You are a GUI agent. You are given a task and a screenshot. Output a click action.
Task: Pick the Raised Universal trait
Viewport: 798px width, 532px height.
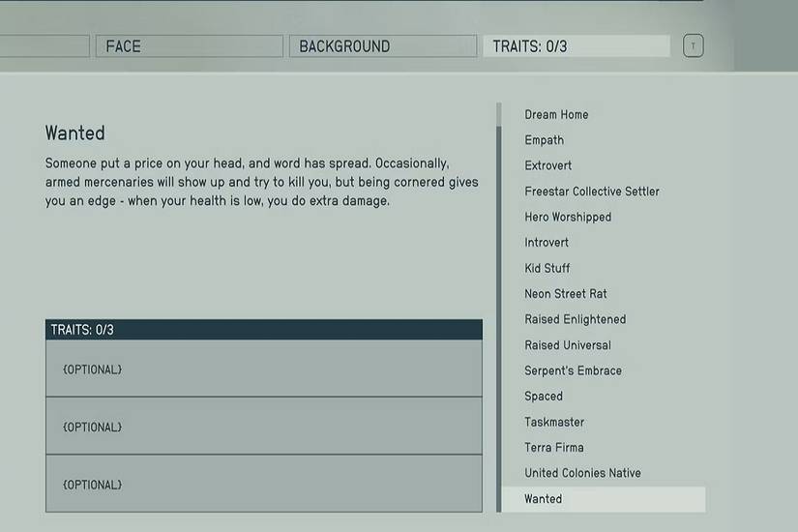pyautogui.click(x=568, y=345)
